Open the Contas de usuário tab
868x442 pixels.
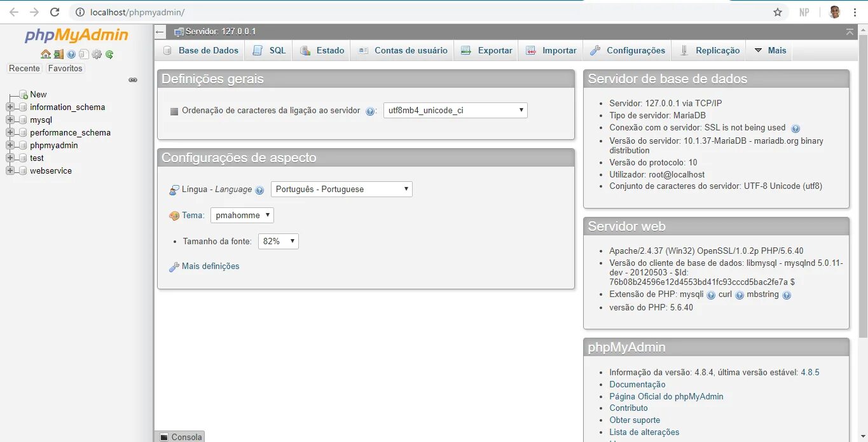403,50
